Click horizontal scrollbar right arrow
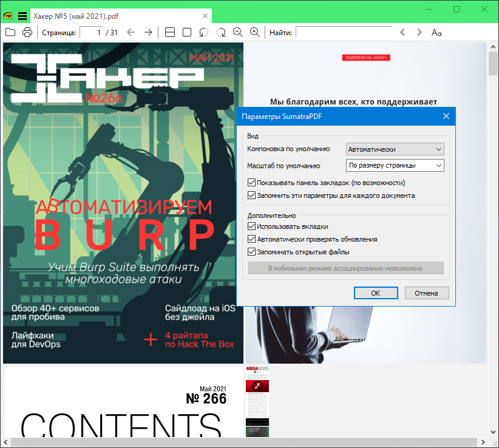The image size is (499, 448). coord(483,442)
